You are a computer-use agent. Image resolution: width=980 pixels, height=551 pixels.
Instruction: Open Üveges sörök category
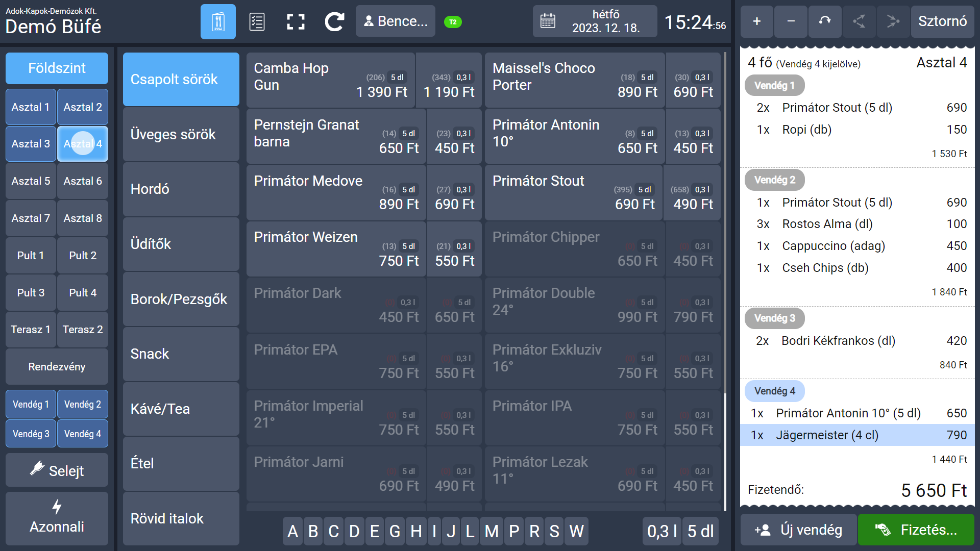tap(181, 134)
